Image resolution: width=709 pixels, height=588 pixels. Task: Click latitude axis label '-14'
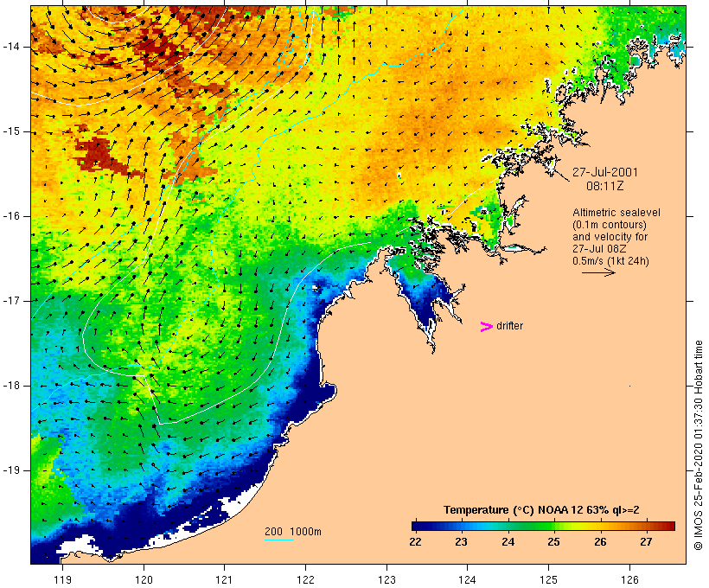(11, 47)
